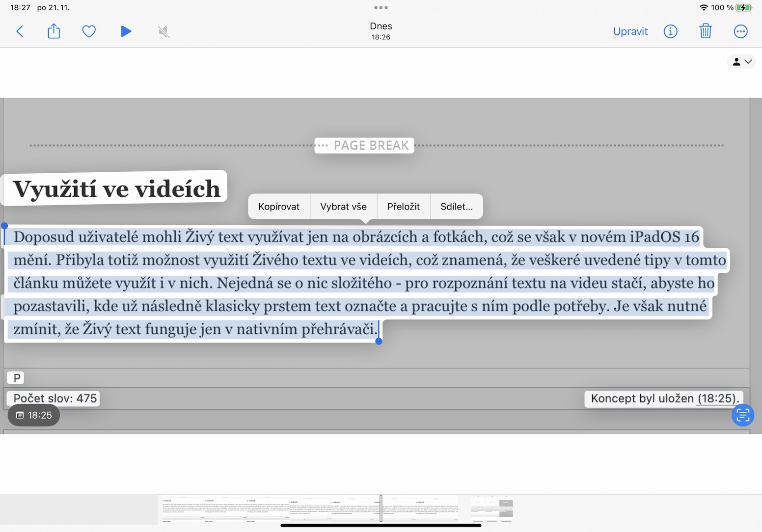Select the first thumbnail in the scrubber

coord(183,508)
